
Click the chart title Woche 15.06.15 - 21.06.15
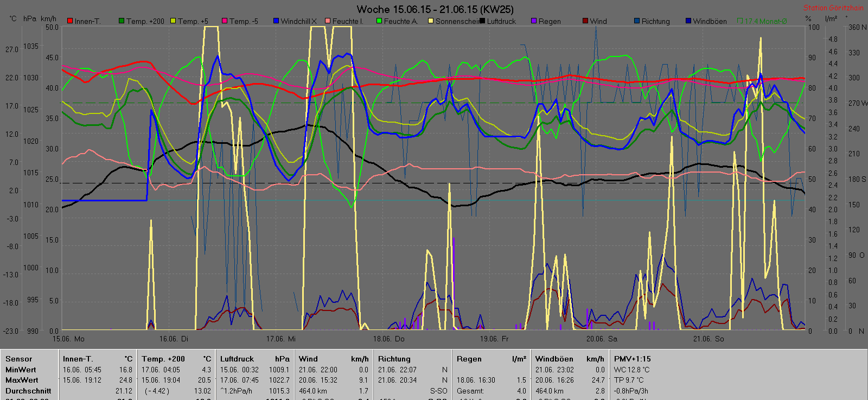click(435, 9)
